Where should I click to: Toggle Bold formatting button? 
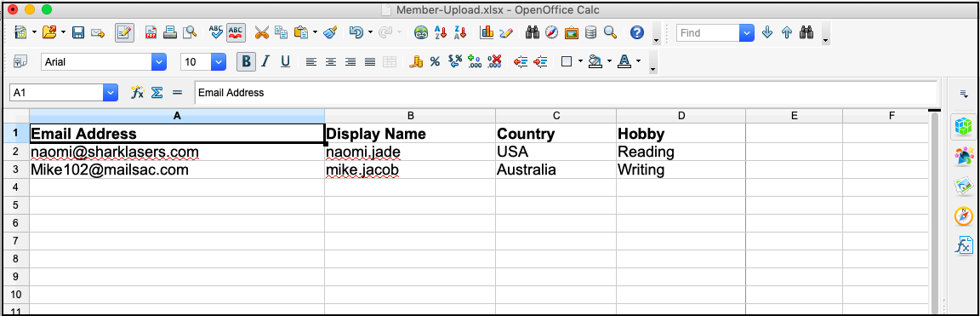[x=246, y=61]
